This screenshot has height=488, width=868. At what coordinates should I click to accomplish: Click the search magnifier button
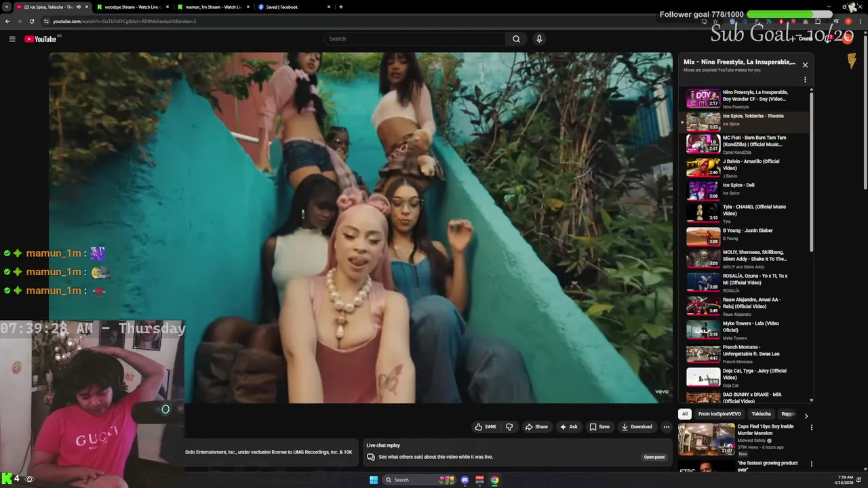[516, 39]
